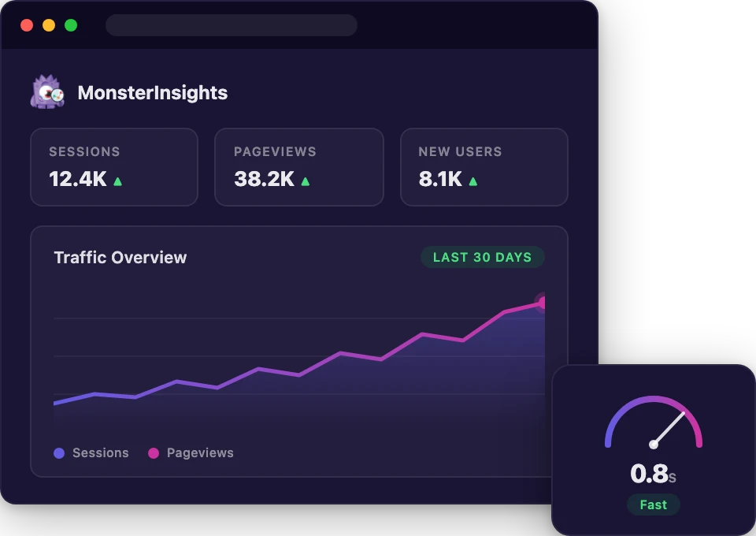The height and width of the screenshot is (536, 756).
Task: Click the 8.1K value
Action: (440, 179)
